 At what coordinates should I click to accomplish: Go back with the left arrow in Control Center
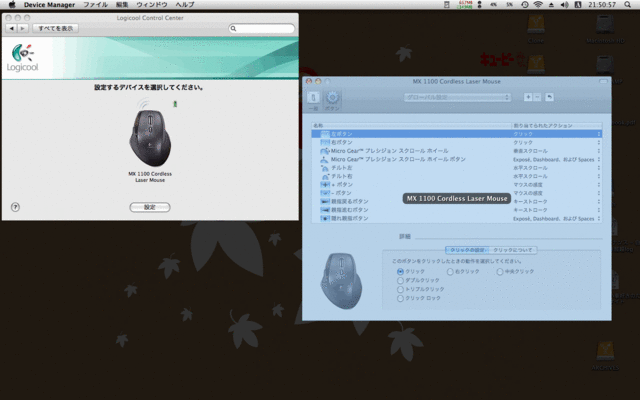pyautogui.click(x=11, y=29)
